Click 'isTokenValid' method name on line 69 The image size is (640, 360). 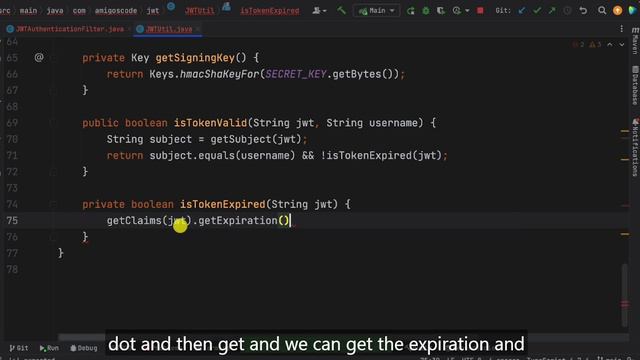tap(210, 123)
